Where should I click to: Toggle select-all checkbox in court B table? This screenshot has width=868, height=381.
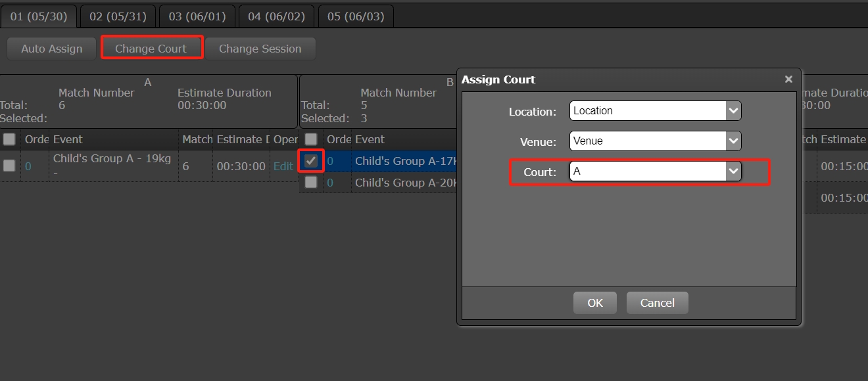311,139
